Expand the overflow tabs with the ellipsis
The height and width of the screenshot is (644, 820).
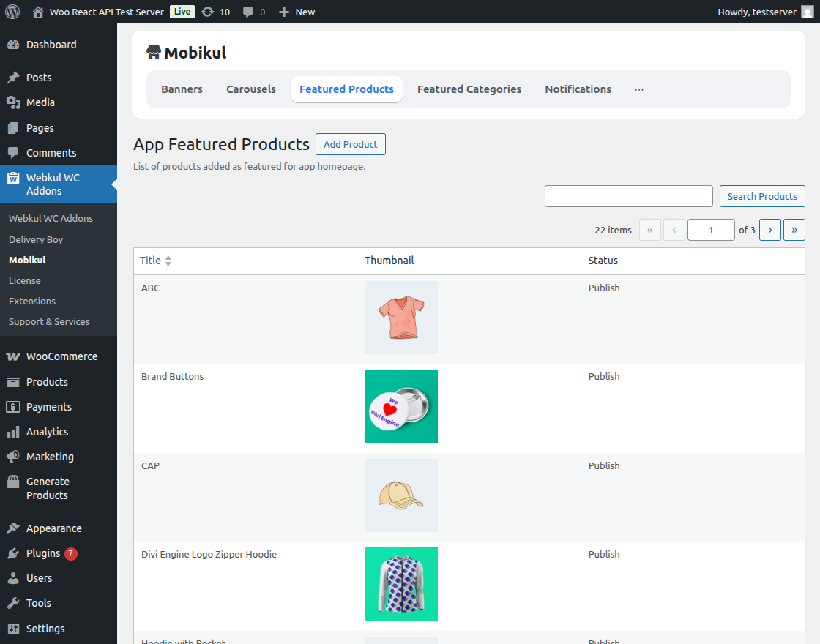coord(638,89)
